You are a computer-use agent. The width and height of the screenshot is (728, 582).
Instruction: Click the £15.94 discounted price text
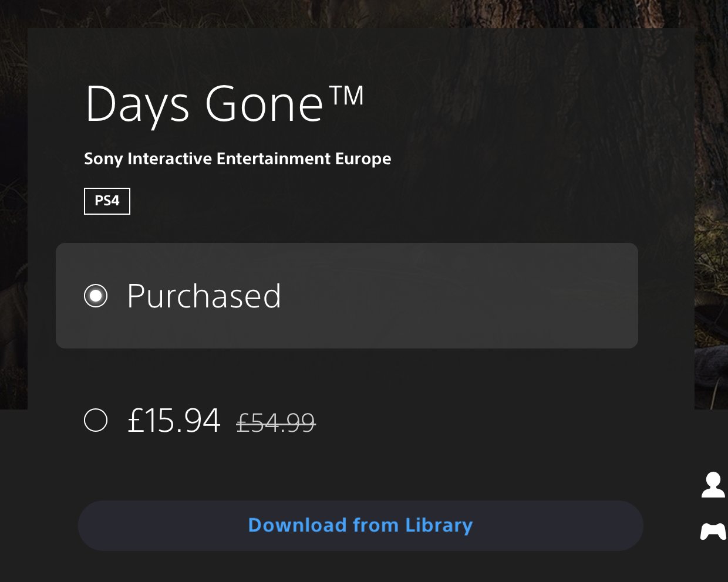174,420
